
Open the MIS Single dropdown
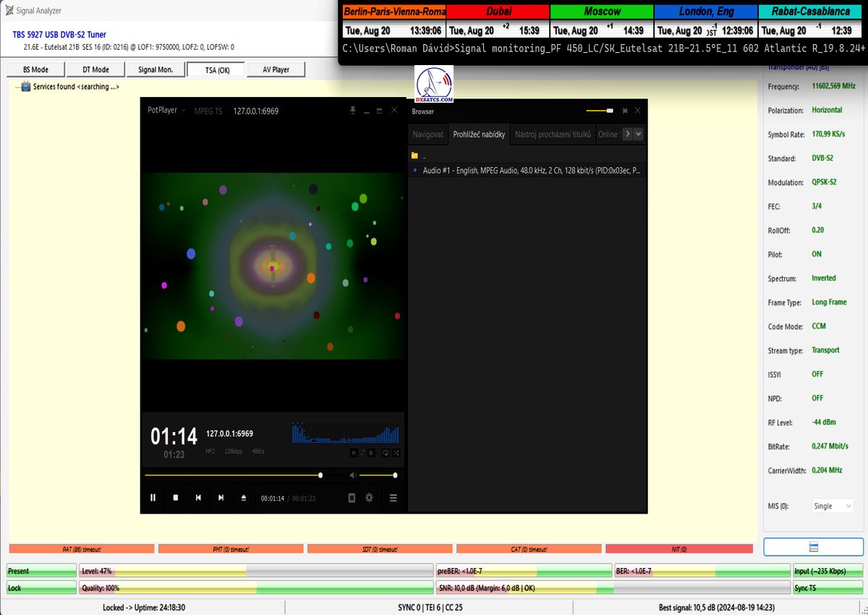click(x=832, y=506)
